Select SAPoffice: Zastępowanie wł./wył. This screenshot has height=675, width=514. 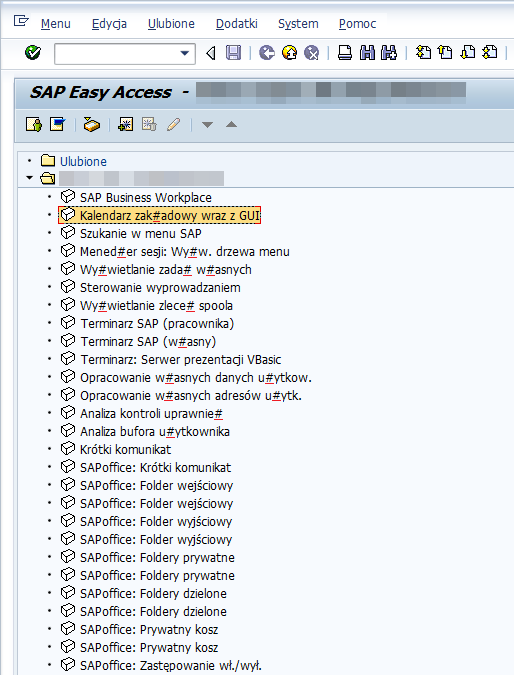(x=170, y=666)
